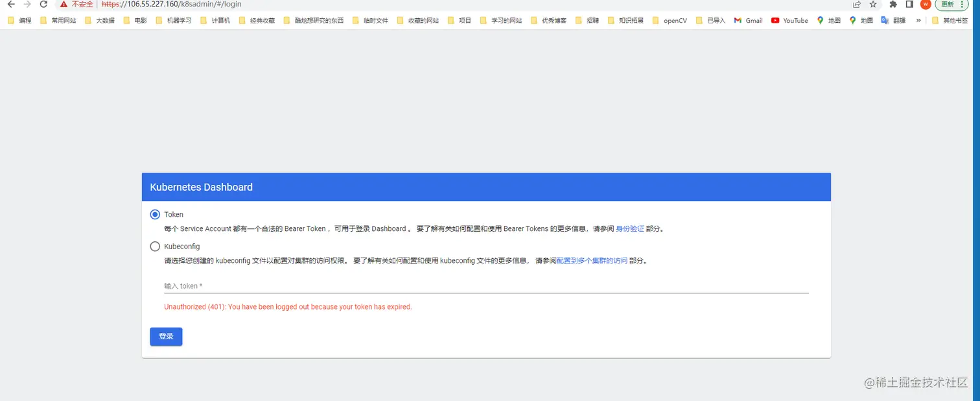Bookmark page with star icon

(873, 4)
